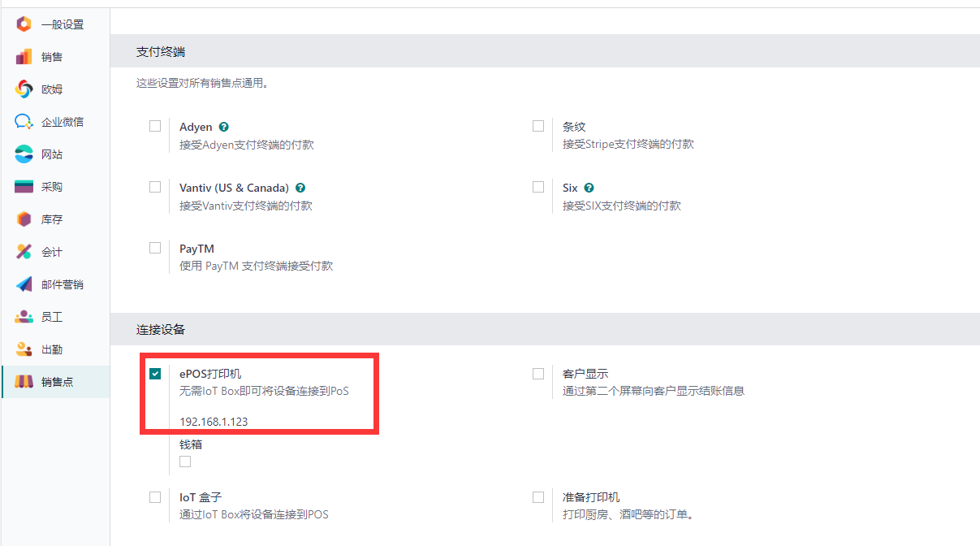Click description 接受Stripe支付终端的付款

[628, 145]
